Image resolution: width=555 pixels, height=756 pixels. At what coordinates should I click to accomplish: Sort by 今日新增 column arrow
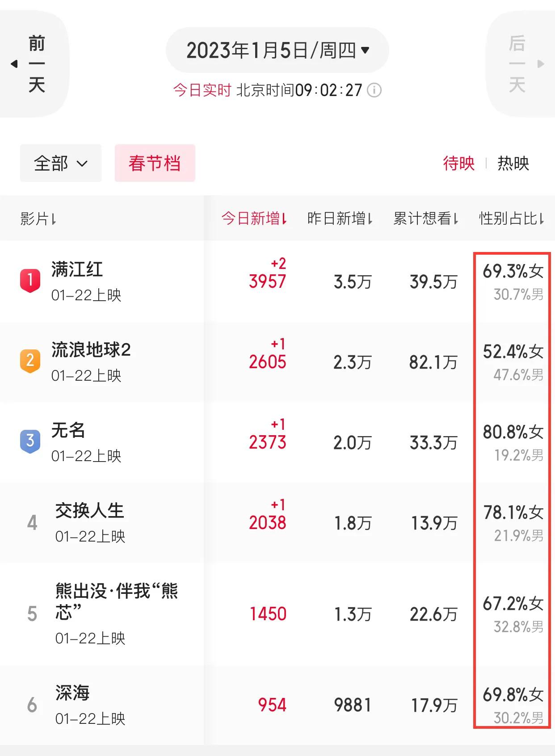(x=284, y=218)
